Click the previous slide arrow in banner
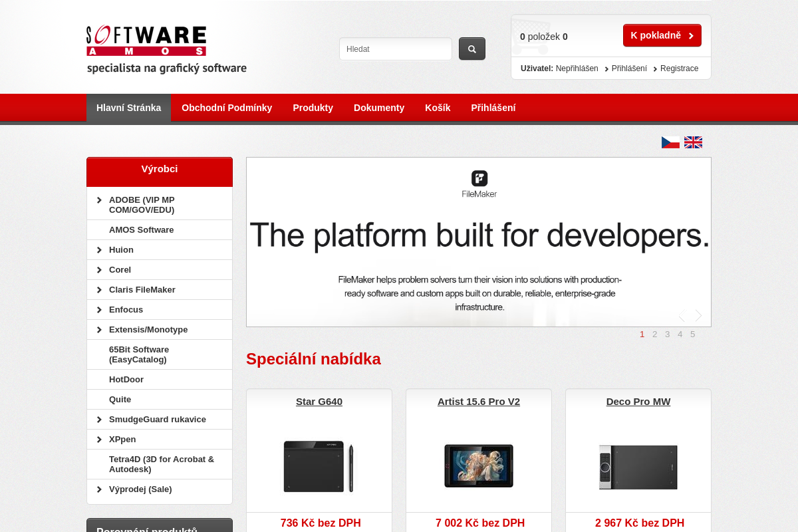 (682, 315)
